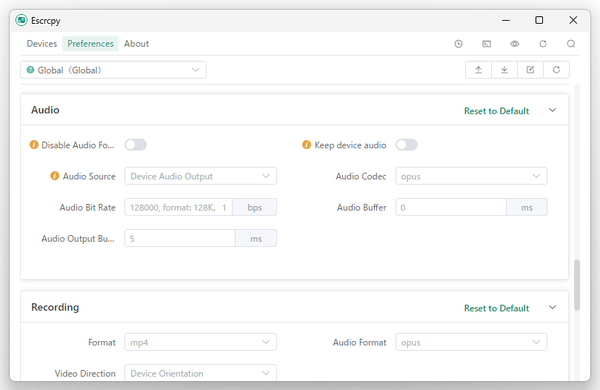Open the About tab
This screenshot has width=600, height=390.
click(136, 44)
